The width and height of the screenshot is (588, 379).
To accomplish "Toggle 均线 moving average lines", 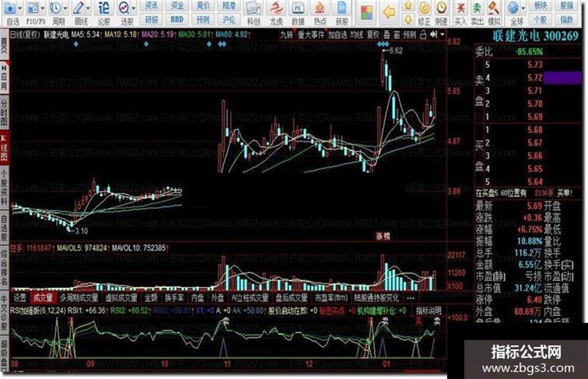I will (x=357, y=35).
